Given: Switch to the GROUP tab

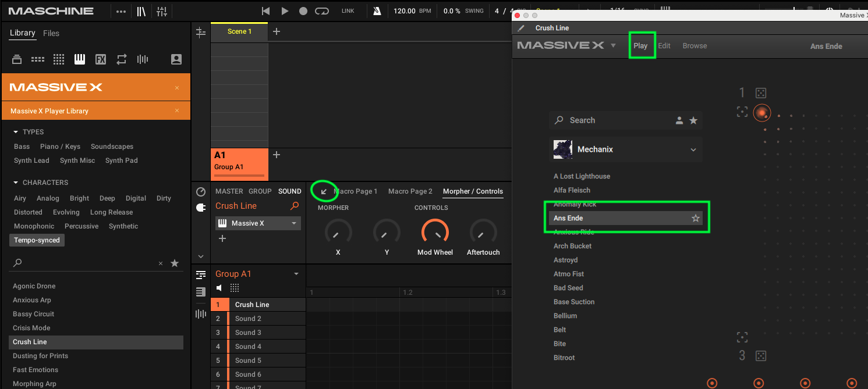Looking at the screenshot, I should [x=260, y=191].
